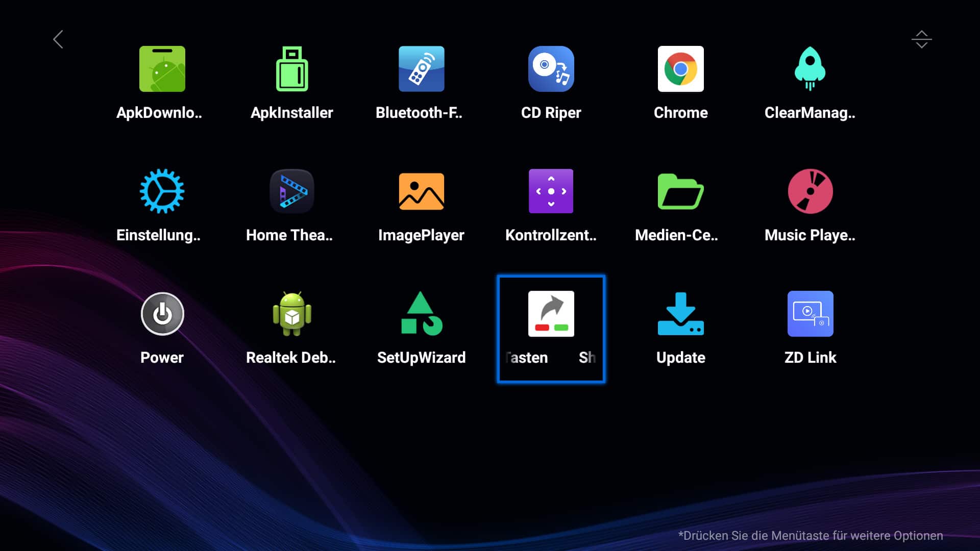Click the Power label text

click(x=162, y=358)
